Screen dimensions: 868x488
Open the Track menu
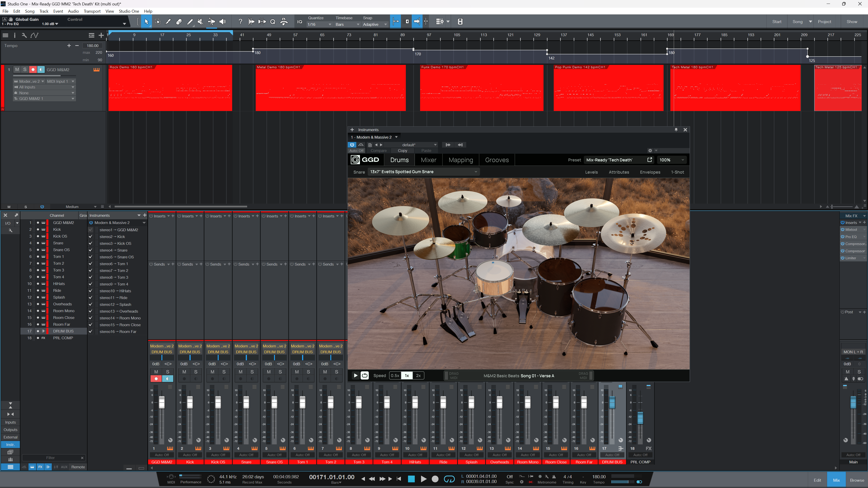coord(44,11)
